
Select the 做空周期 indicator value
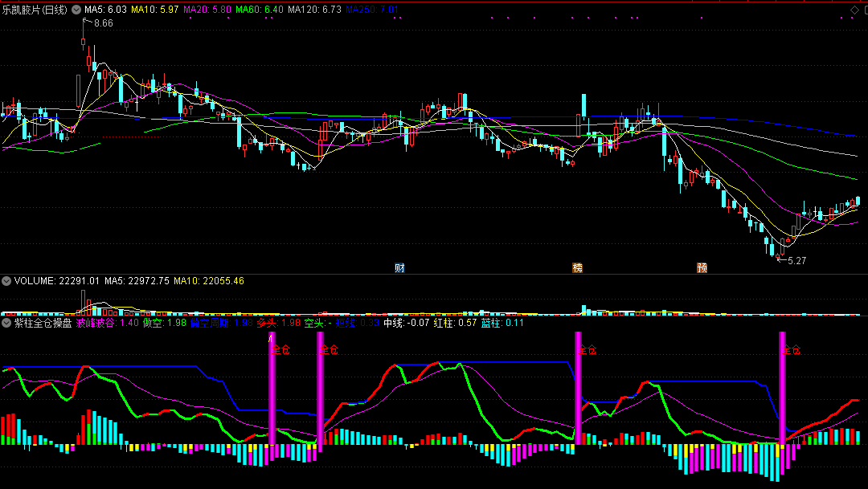click(222, 323)
